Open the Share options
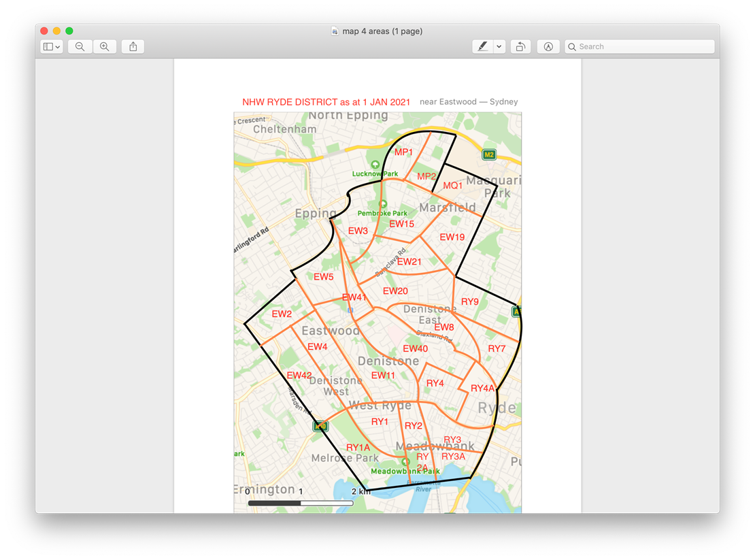Image resolution: width=755 pixels, height=560 pixels. pyautogui.click(x=132, y=46)
